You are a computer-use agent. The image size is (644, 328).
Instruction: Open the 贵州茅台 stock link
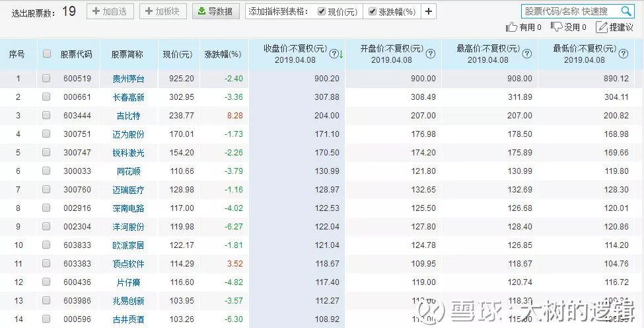tap(128, 79)
